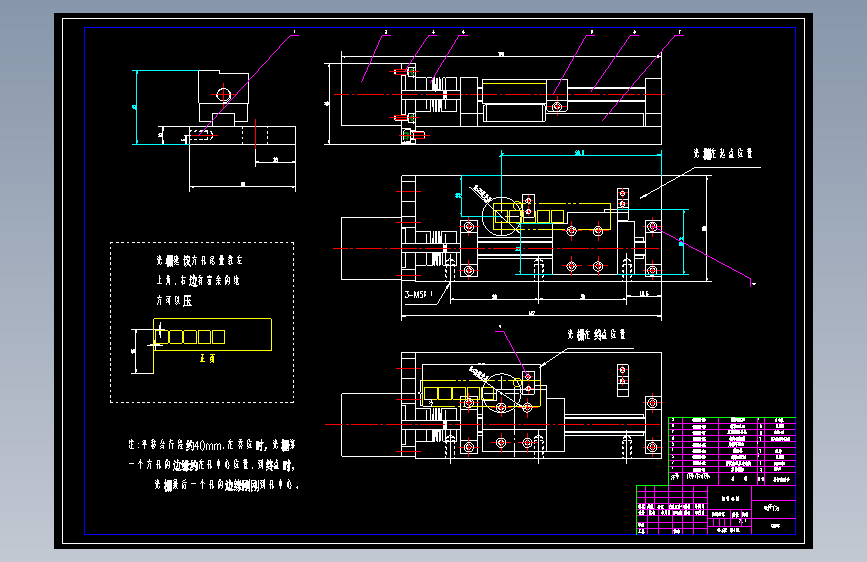The width and height of the screenshot is (867, 562).
Task: Click the annotation label above the middle plan view
Action: pyautogui.click(x=723, y=153)
